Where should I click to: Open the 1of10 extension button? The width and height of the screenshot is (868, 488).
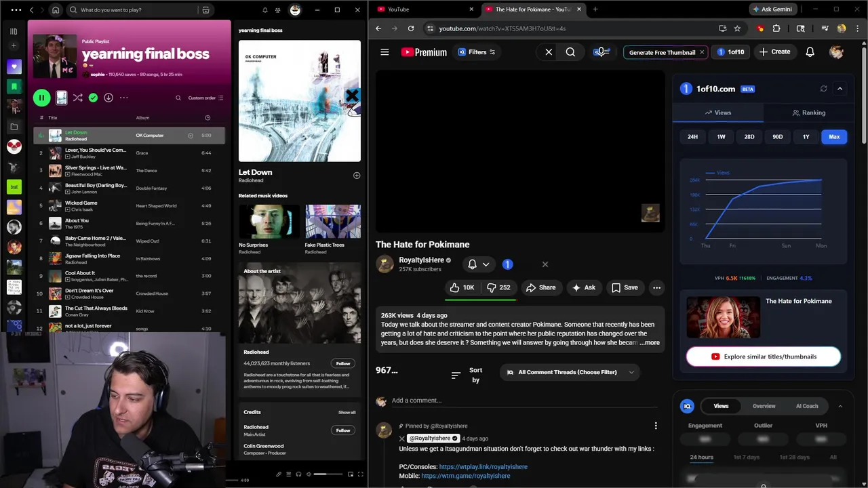pyautogui.click(x=730, y=52)
